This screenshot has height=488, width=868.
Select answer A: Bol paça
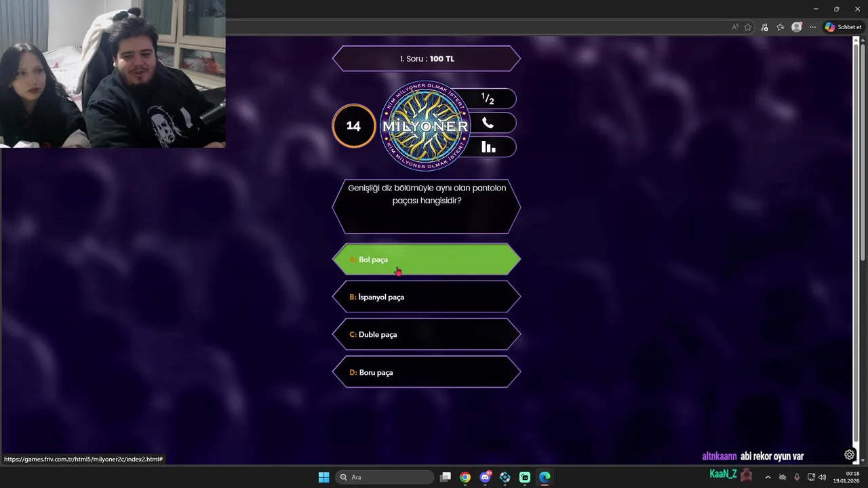pos(427,260)
